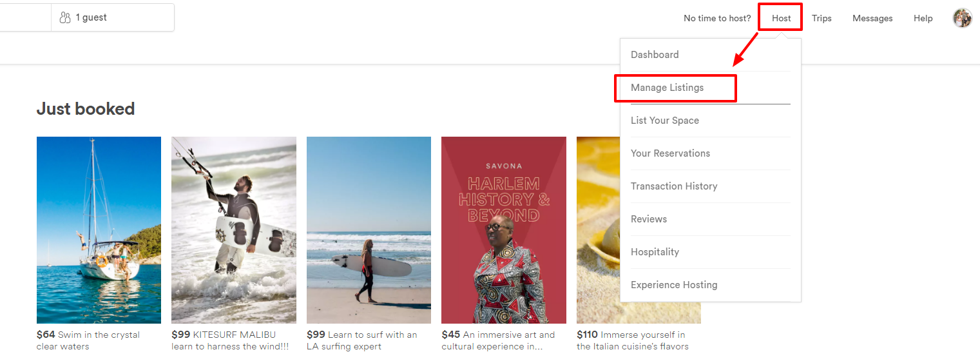Click the 'No time to host?' link
This screenshot has width=980, height=352.
click(x=717, y=18)
